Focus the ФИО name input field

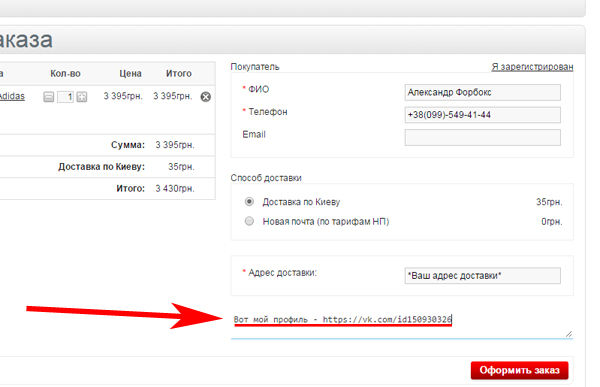pyautogui.click(x=483, y=93)
